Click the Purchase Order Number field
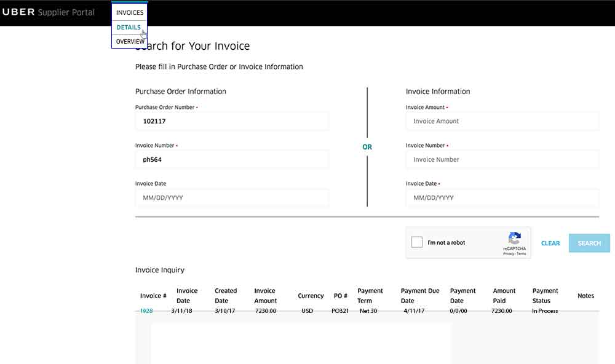The image size is (615, 364). (232, 121)
